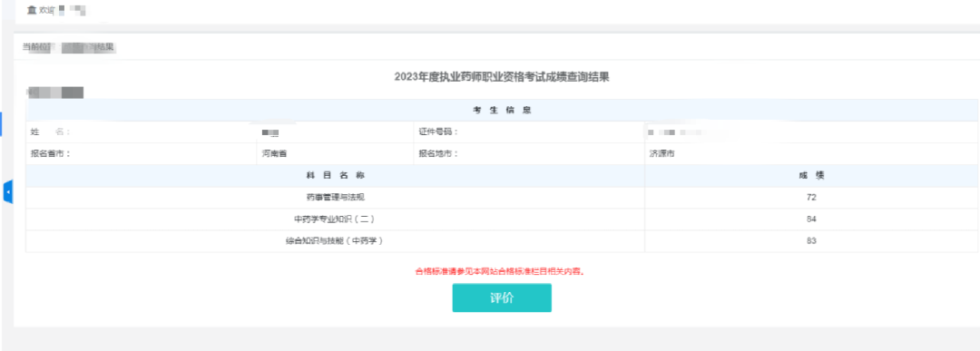The image size is (980, 351).
Task: Click the 当前位置 breadcrumb
Action: tap(69, 47)
